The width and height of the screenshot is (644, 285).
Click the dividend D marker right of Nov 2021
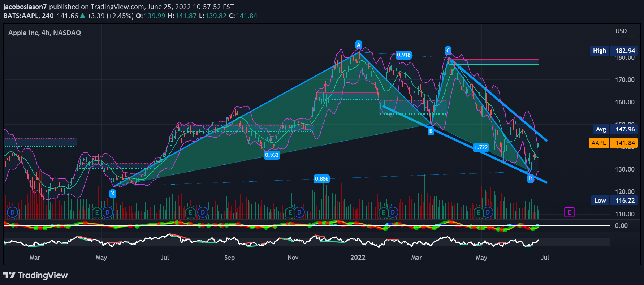pyautogui.click(x=299, y=212)
